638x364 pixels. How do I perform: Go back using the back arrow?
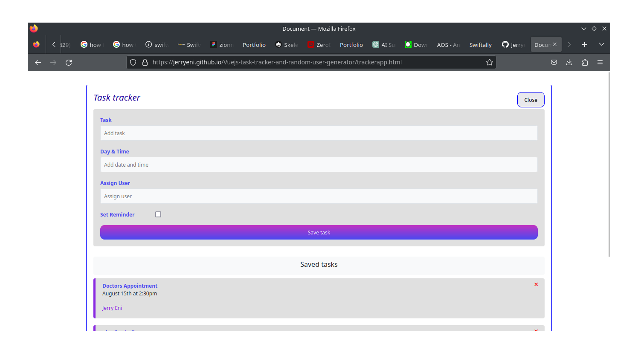[38, 62]
